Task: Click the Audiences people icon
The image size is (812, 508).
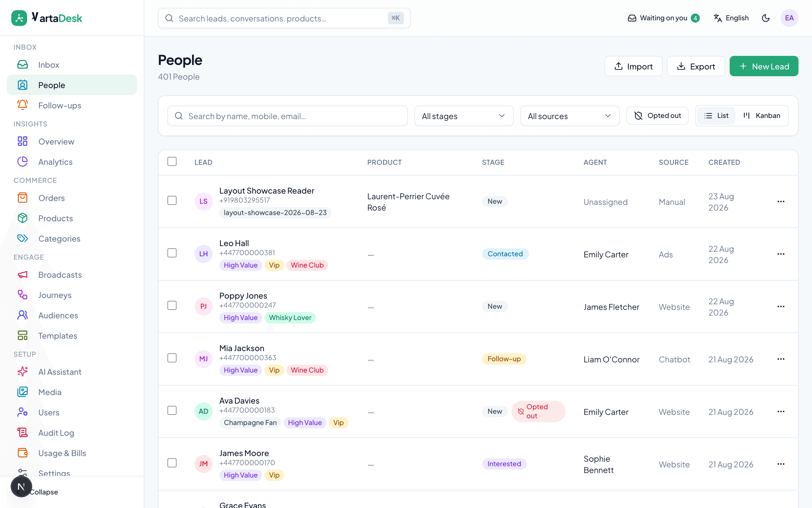Action: pyautogui.click(x=23, y=315)
